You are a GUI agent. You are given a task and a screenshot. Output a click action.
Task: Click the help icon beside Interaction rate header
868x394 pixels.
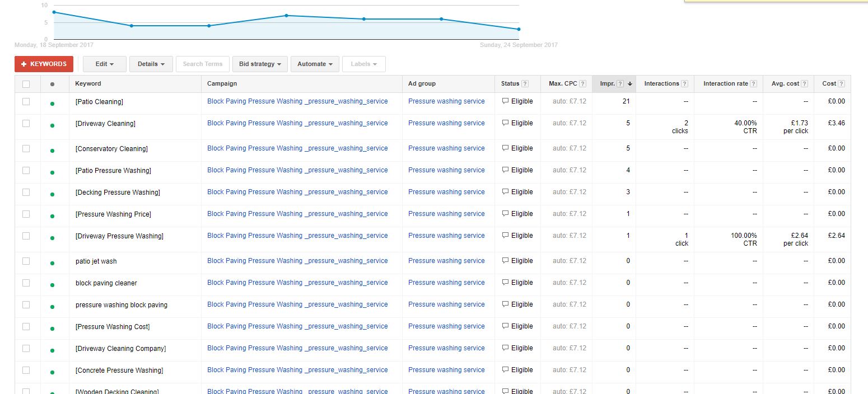pos(754,84)
